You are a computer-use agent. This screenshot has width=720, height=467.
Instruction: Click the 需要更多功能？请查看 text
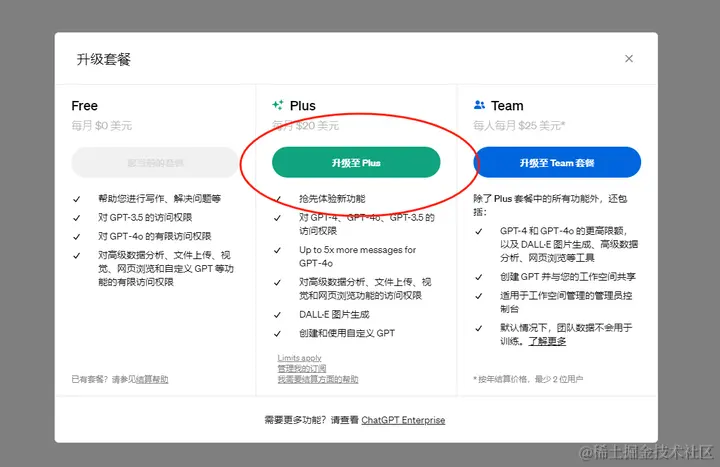pyautogui.click(x=311, y=420)
